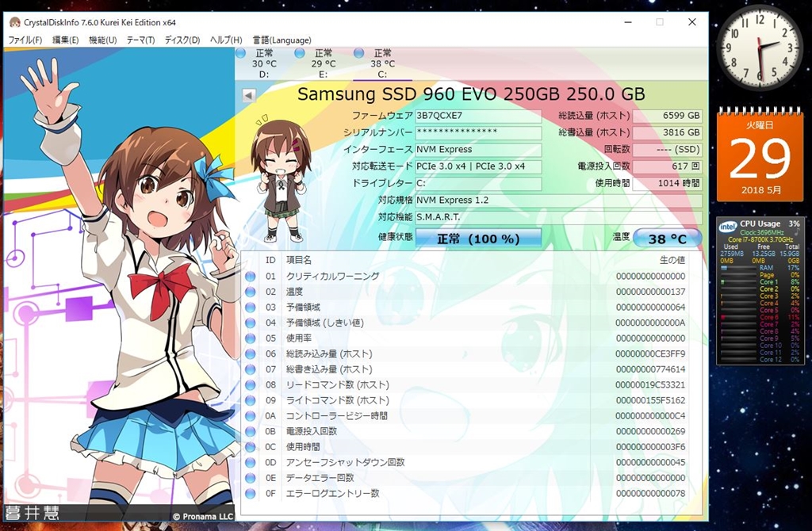Open the 言語(Language) menu
Viewport: 812px width, 531px height.
(x=282, y=40)
